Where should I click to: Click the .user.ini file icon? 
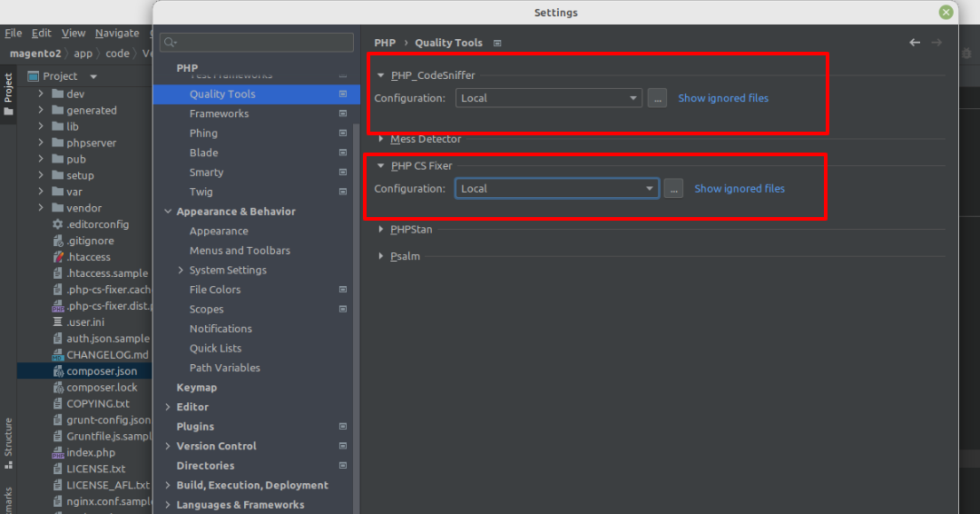[x=57, y=322]
